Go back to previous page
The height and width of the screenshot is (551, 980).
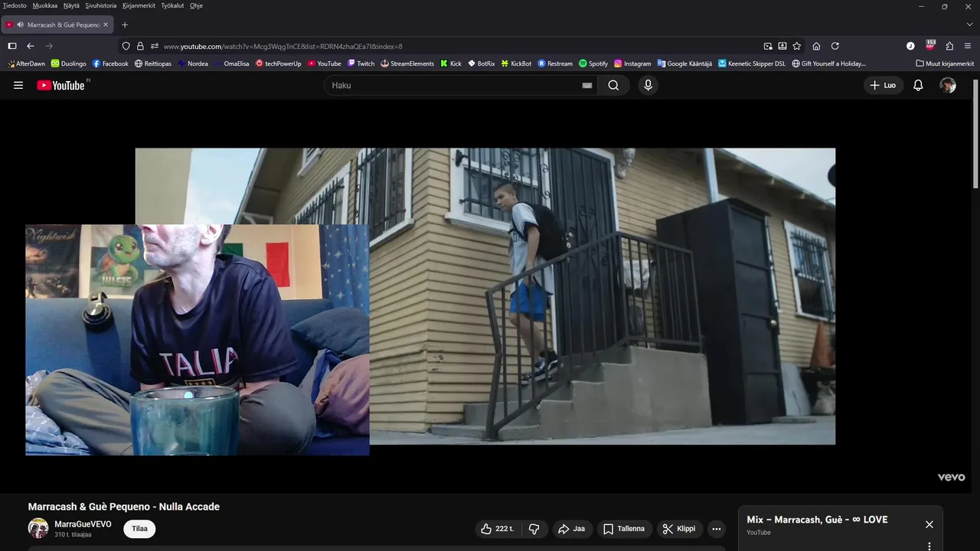point(31,46)
